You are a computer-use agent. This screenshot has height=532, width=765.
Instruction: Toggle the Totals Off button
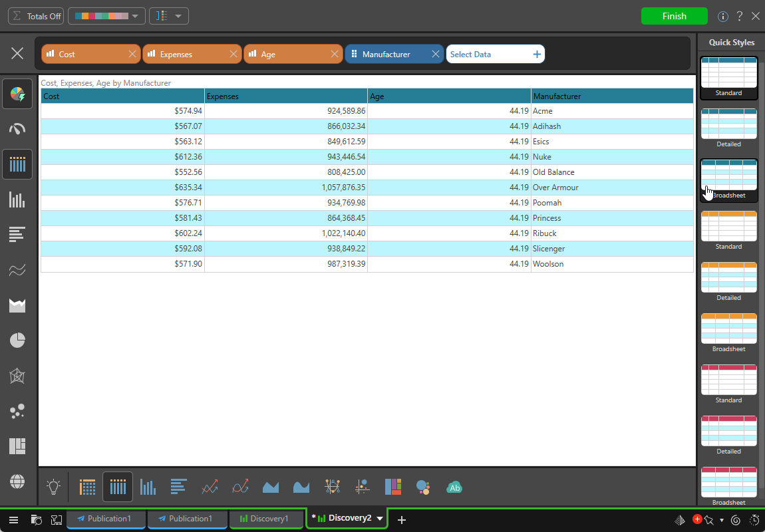pyautogui.click(x=36, y=16)
